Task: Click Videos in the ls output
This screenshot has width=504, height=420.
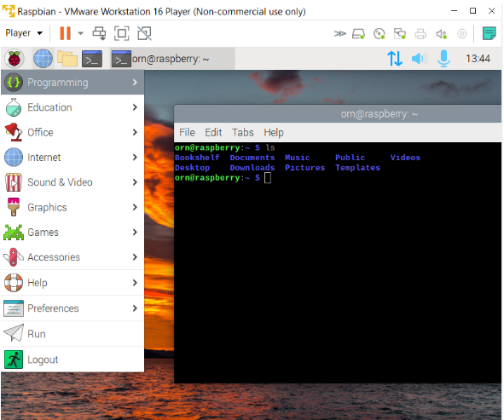Action: click(405, 158)
